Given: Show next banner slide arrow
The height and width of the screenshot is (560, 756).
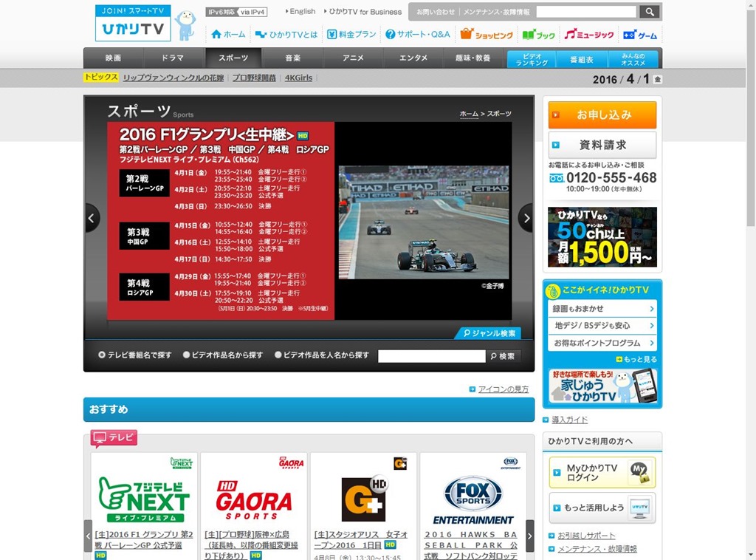Looking at the screenshot, I should tap(526, 218).
